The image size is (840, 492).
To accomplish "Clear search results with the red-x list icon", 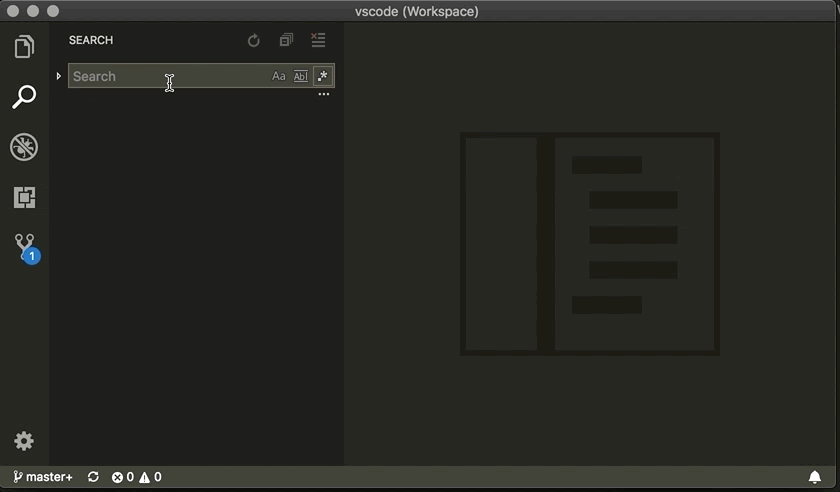I will point(318,41).
